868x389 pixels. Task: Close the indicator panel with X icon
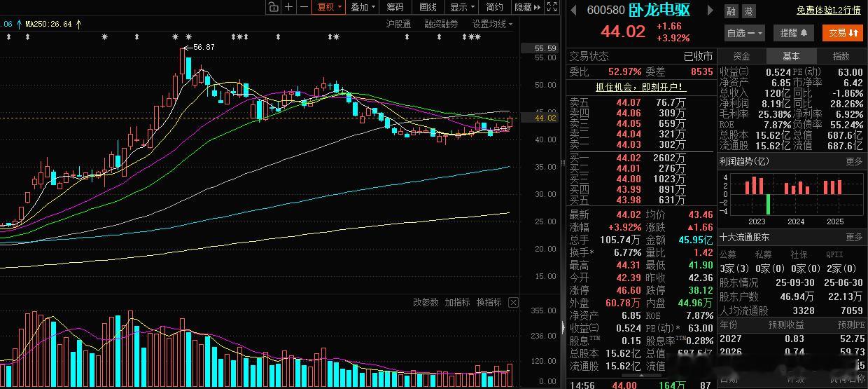513,302
